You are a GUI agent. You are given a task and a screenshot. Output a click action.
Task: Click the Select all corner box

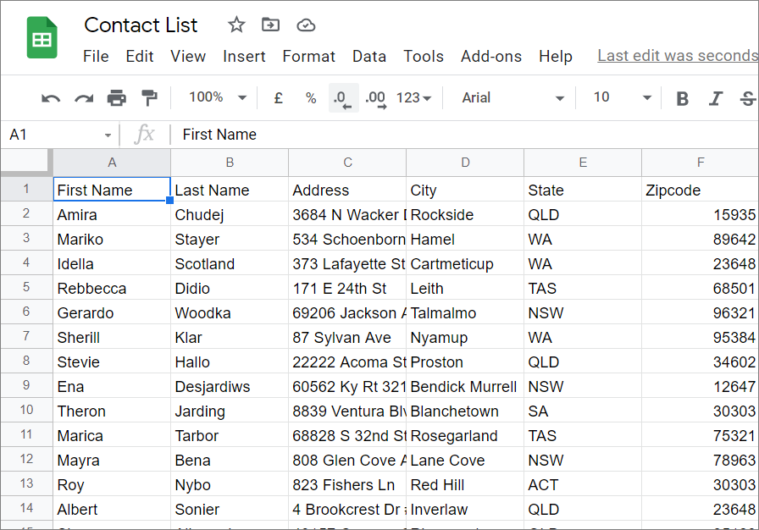(x=26, y=162)
